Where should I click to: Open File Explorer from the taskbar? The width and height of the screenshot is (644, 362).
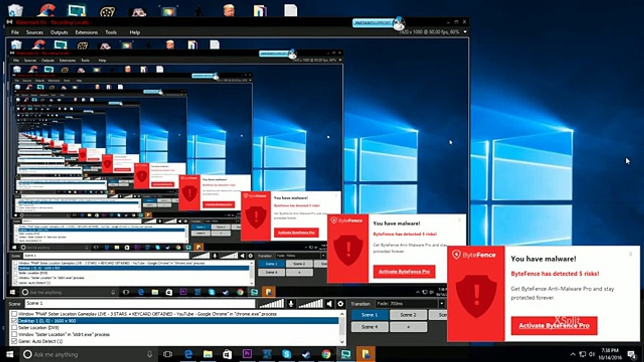[208, 354]
